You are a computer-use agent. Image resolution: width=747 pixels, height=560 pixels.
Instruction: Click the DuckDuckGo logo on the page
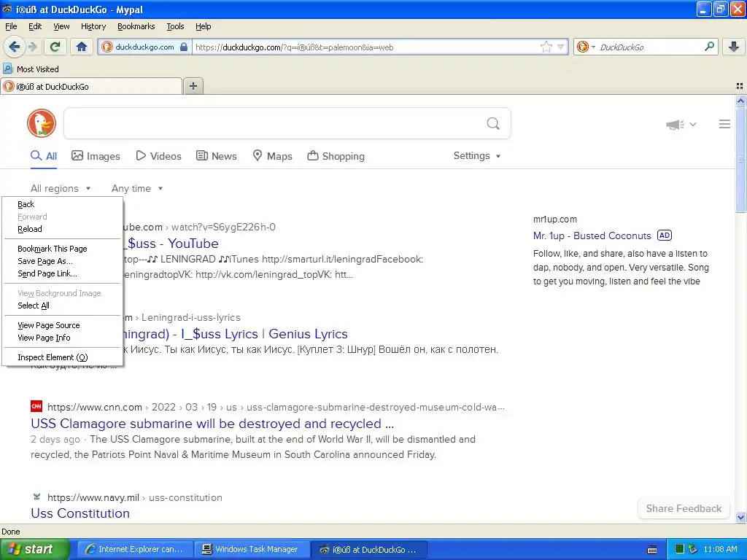pyautogui.click(x=42, y=123)
